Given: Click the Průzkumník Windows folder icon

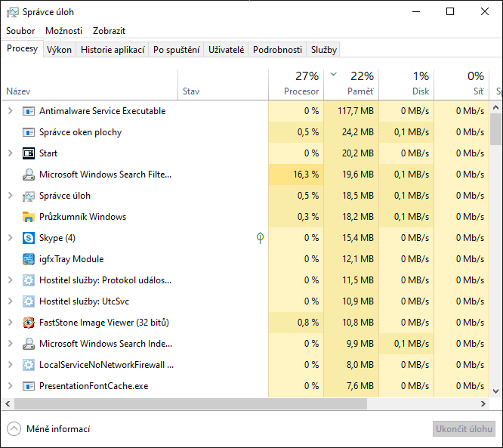Looking at the screenshot, I should click(29, 217).
